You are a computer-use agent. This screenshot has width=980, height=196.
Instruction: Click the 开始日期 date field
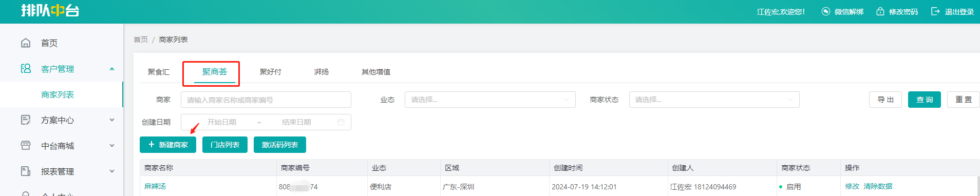click(222, 122)
